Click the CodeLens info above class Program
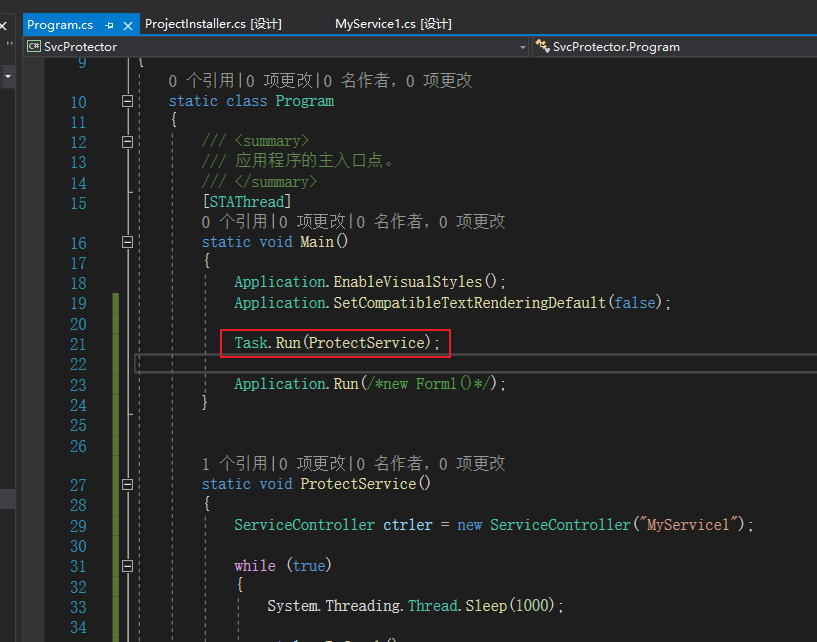Viewport: 817px width, 642px height. click(x=201, y=81)
